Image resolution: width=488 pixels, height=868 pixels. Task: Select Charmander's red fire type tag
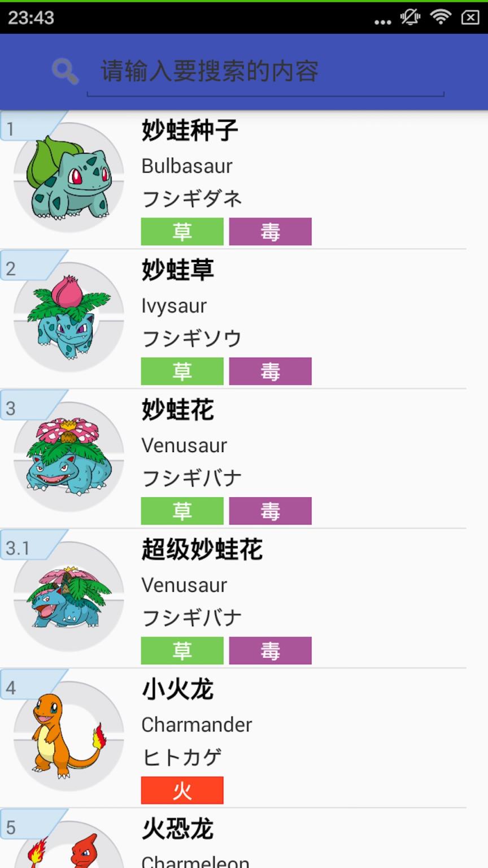point(182,791)
